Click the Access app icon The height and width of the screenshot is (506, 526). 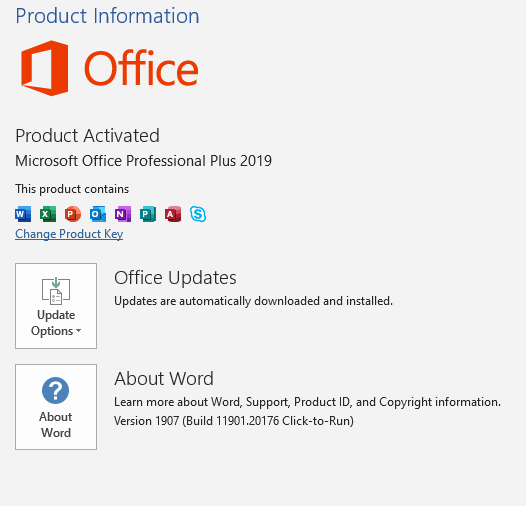pyautogui.click(x=173, y=214)
